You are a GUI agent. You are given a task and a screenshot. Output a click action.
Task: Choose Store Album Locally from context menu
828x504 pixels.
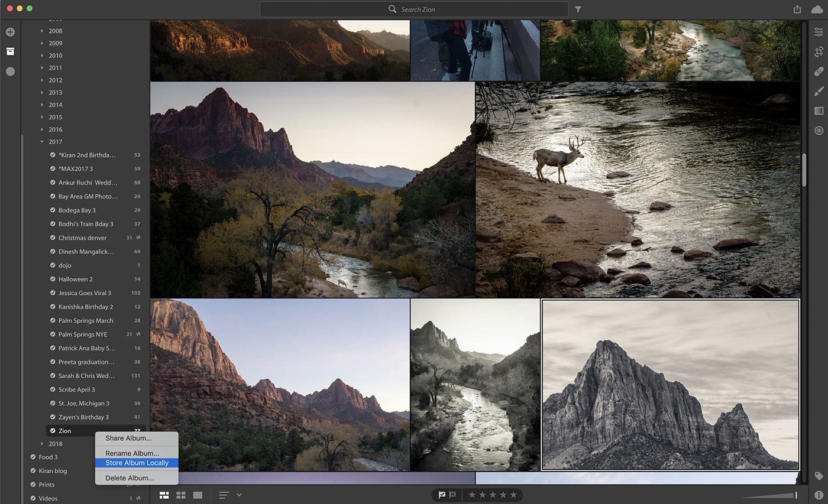(x=137, y=463)
